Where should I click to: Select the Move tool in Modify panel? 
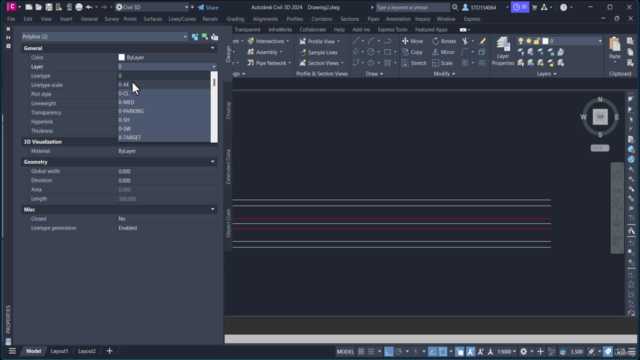[x=412, y=41]
